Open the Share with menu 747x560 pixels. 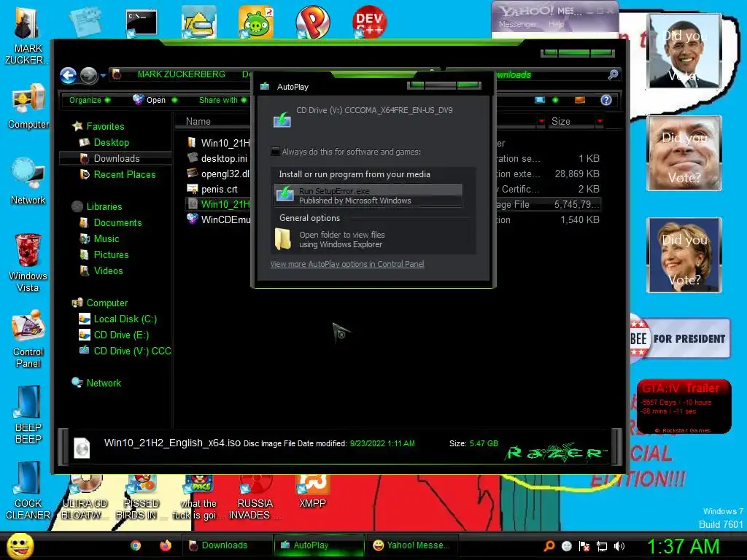click(x=222, y=100)
